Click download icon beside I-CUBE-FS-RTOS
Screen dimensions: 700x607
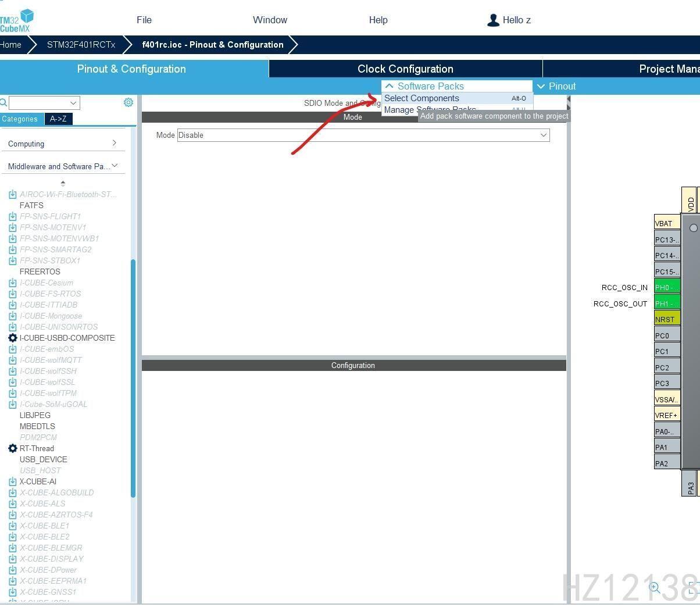point(12,294)
